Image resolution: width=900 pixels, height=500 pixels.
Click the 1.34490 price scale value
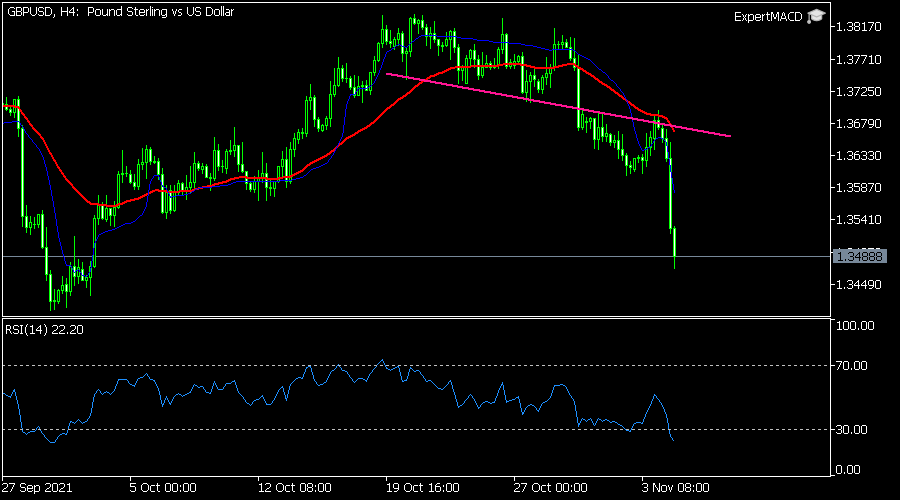(859, 285)
